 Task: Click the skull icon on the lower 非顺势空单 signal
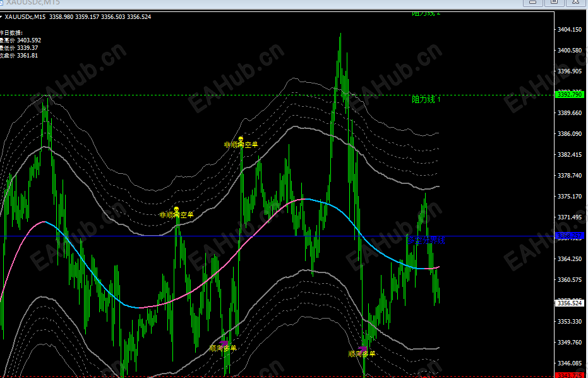176,210
